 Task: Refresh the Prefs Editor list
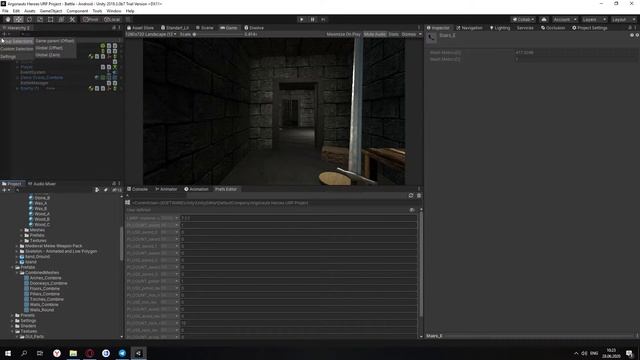(411, 196)
